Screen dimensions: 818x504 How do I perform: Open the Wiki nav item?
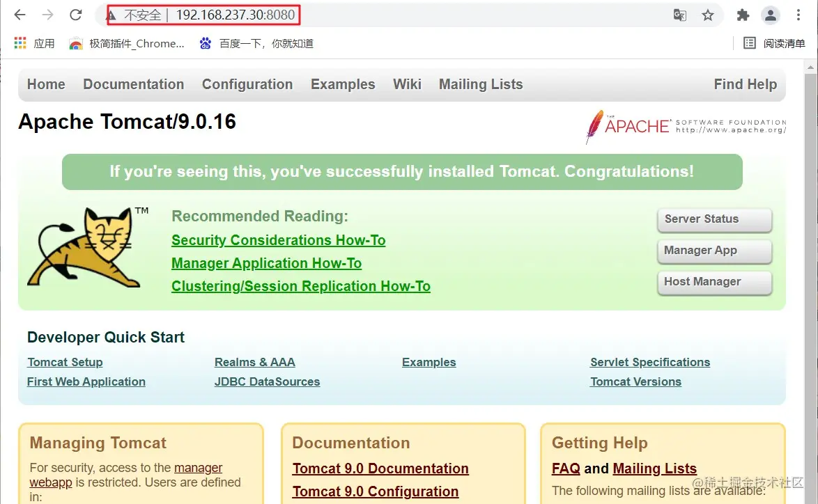[x=407, y=84]
